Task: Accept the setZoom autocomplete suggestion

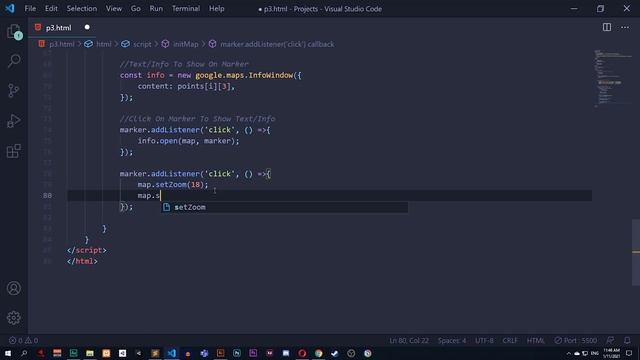Action: tap(284, 207)
